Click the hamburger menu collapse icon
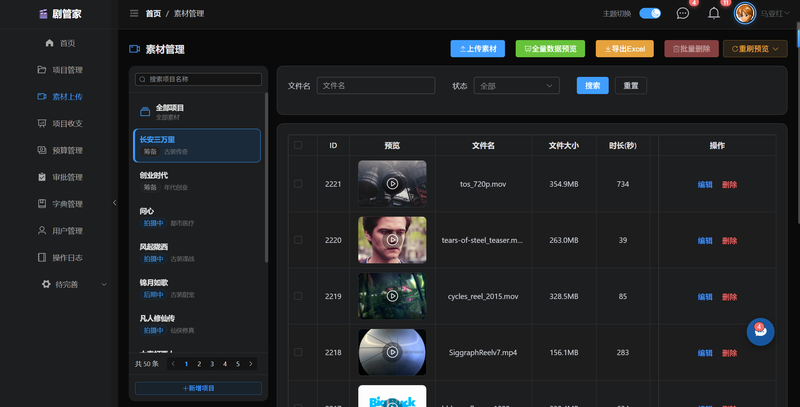This screenshot has height=407, width=800. point(134,13)
